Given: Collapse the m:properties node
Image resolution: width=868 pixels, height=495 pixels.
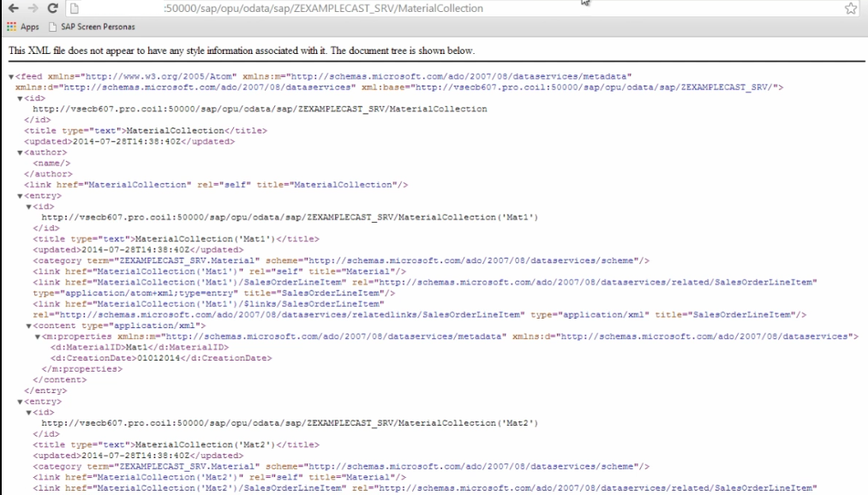Looking at the screenshot, I should [37, 337].
